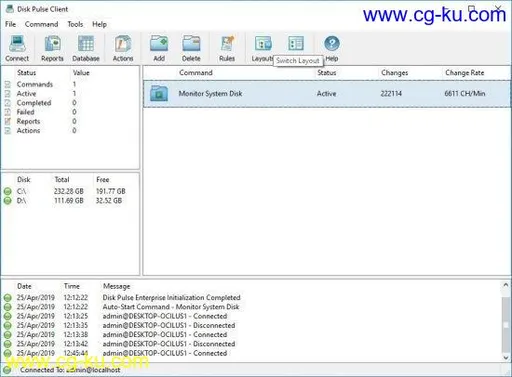Click the 6611 CH/Min change rate value

(465, 94)
